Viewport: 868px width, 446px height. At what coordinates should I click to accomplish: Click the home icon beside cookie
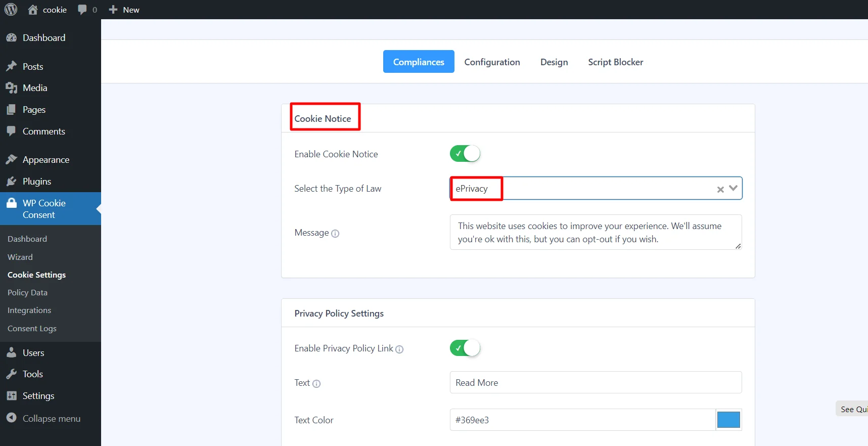[x=33, y=10]
